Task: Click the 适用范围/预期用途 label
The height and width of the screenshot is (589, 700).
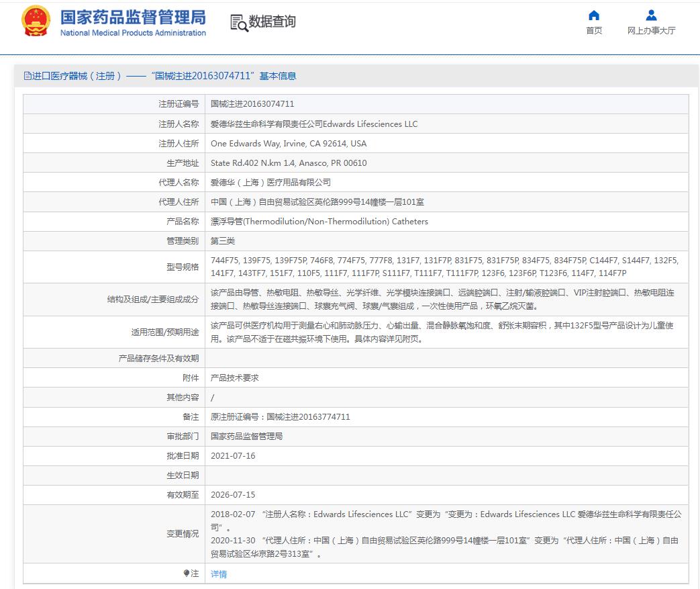Action: coord(164,332)
